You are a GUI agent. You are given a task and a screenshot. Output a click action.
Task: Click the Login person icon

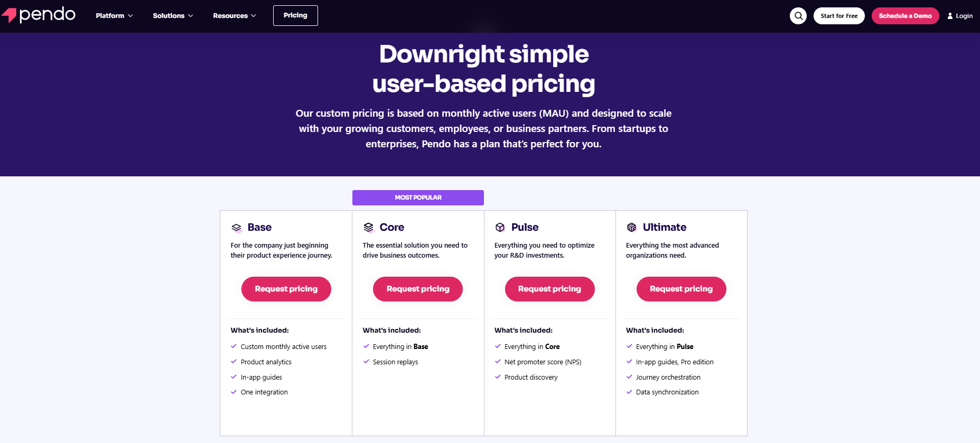(x=949, y=15)
